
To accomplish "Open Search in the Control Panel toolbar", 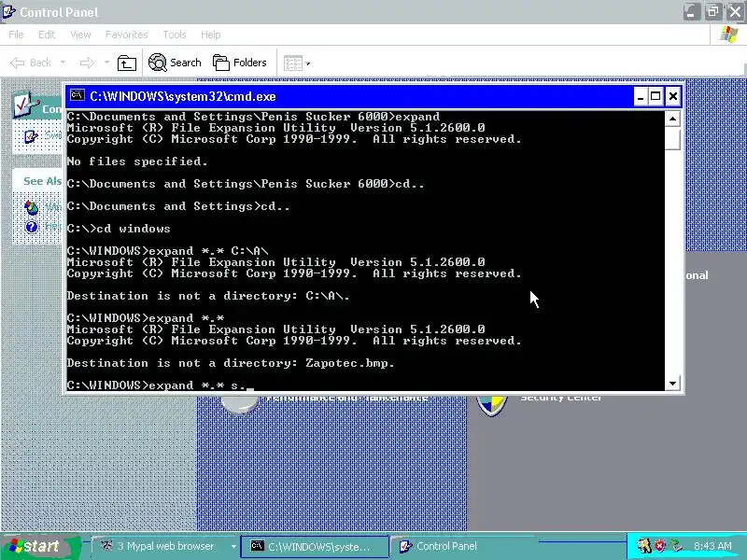I will pyautogui.click(x=175, y=63).
